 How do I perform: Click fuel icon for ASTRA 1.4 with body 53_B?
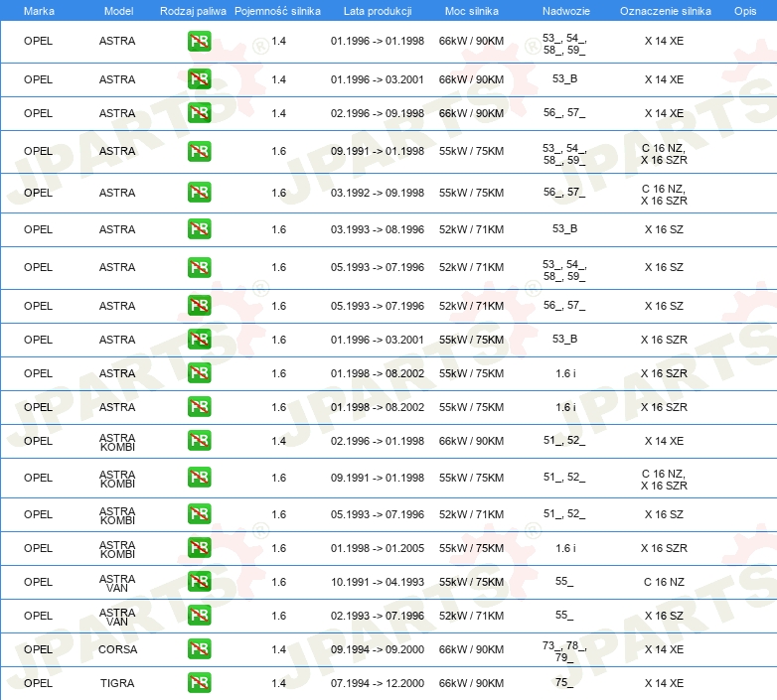pyautogui.click(x=199, y=79)
